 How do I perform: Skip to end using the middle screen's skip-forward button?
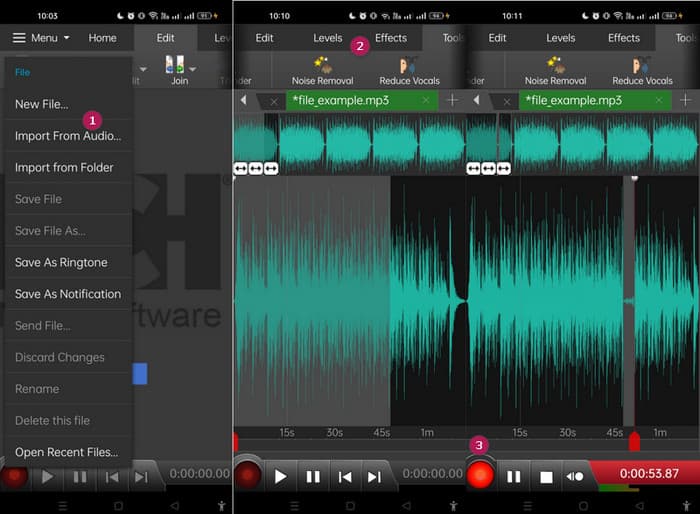pyautogui.click(x=374, y=477)
